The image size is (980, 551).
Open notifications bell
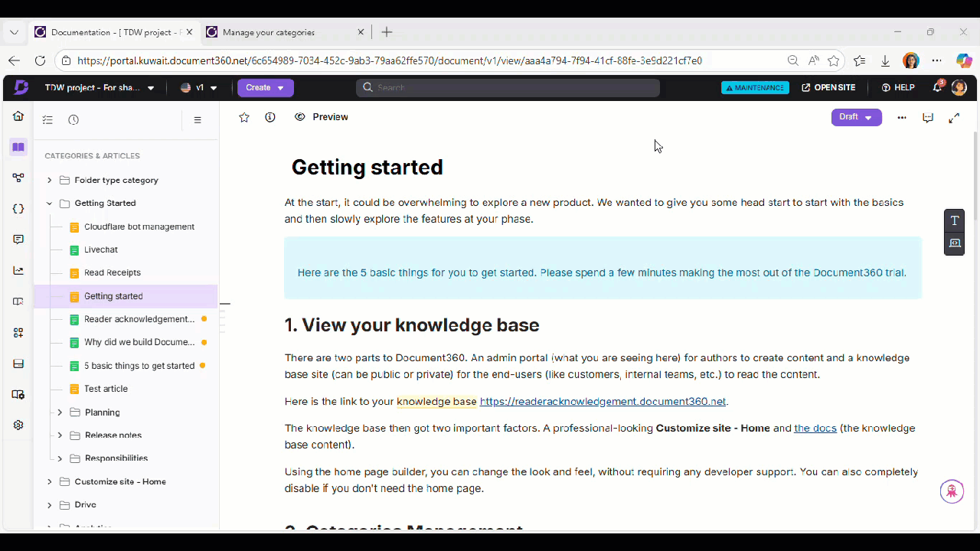tap(937, 87)
